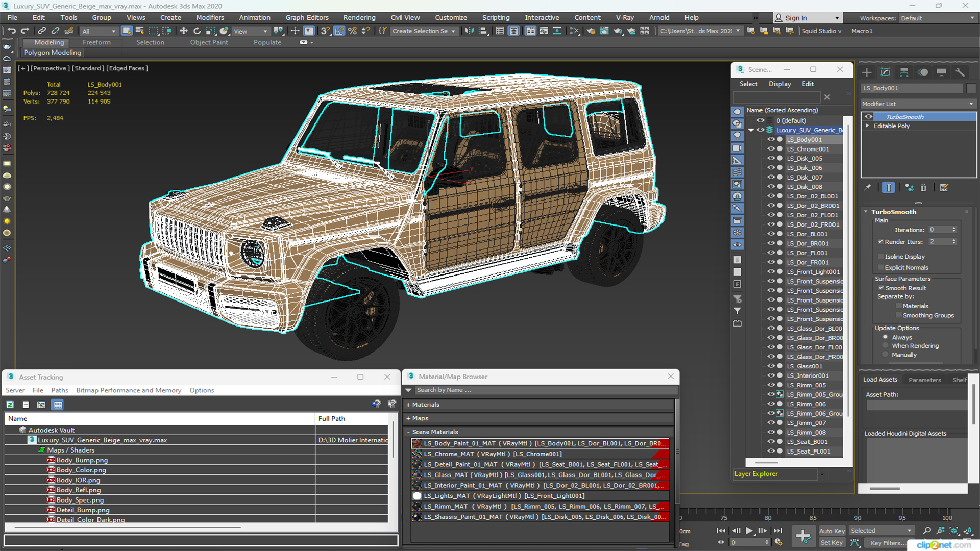The image size is (980, 551).
Task: Open the Hierarchy command panel
Action: (x=904, y=72)
